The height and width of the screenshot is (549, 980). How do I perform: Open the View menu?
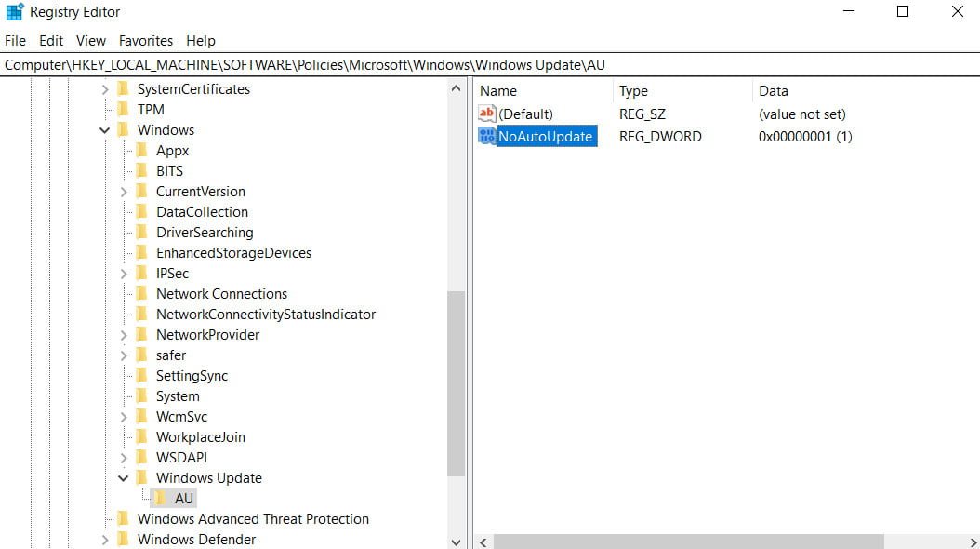coord(90,41)
